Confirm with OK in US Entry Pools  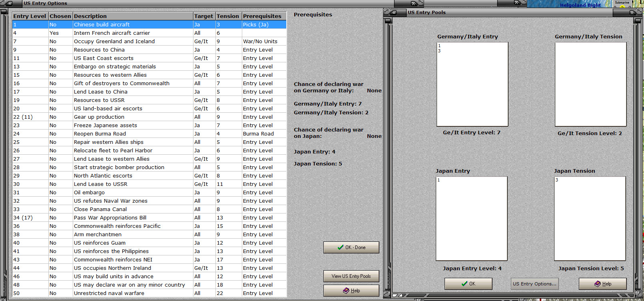[x=469, y=284]
